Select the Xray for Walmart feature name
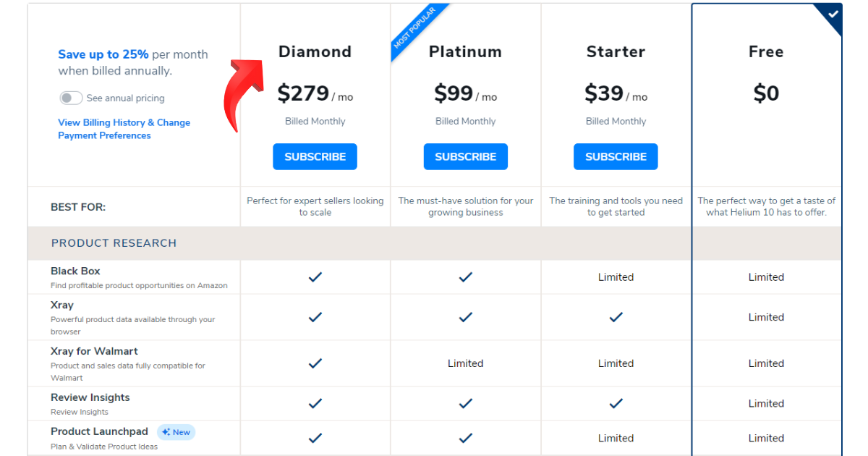 point(94,351)
